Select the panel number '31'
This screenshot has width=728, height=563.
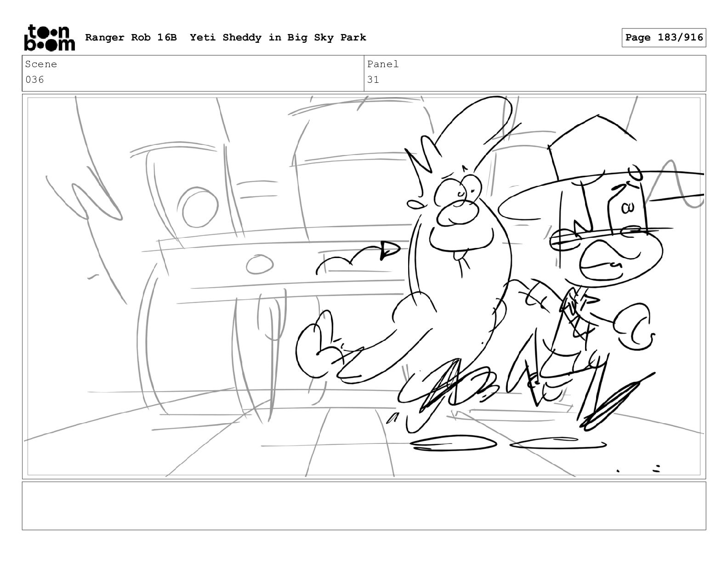(x=373, y=80)
